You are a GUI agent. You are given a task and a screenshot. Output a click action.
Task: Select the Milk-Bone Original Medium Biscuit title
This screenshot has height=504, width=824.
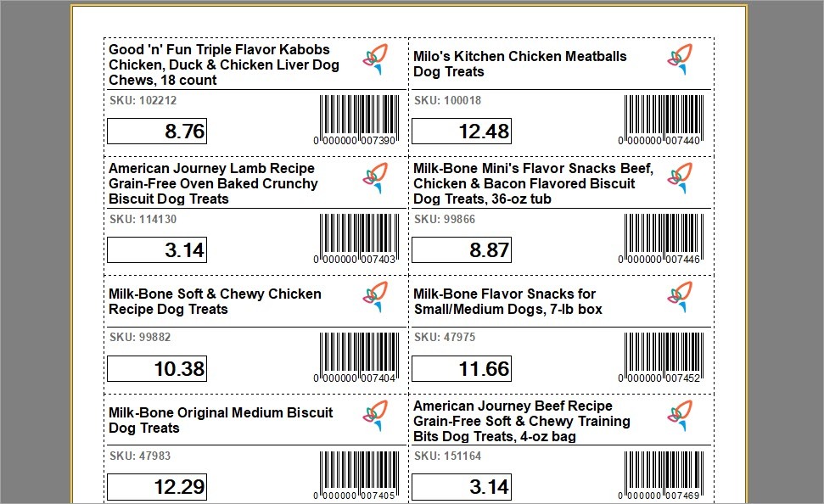221,420
